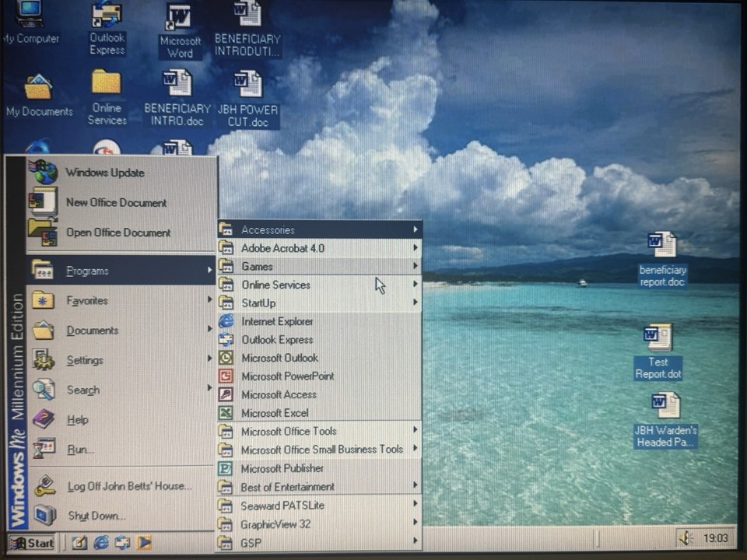Open My Computer on the desktop
The width and height of the screenshot is (747, 560).
pos(29,19)
